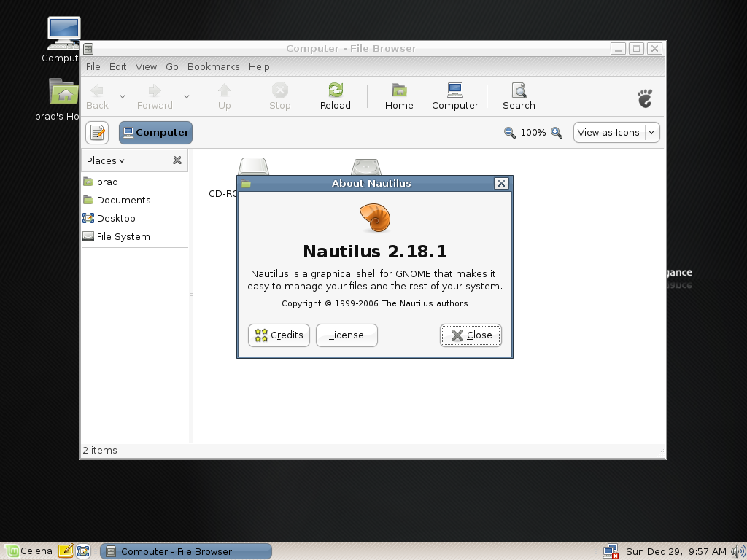
Task: Zoom out with the minus magnifier
Action: [509, 133]
